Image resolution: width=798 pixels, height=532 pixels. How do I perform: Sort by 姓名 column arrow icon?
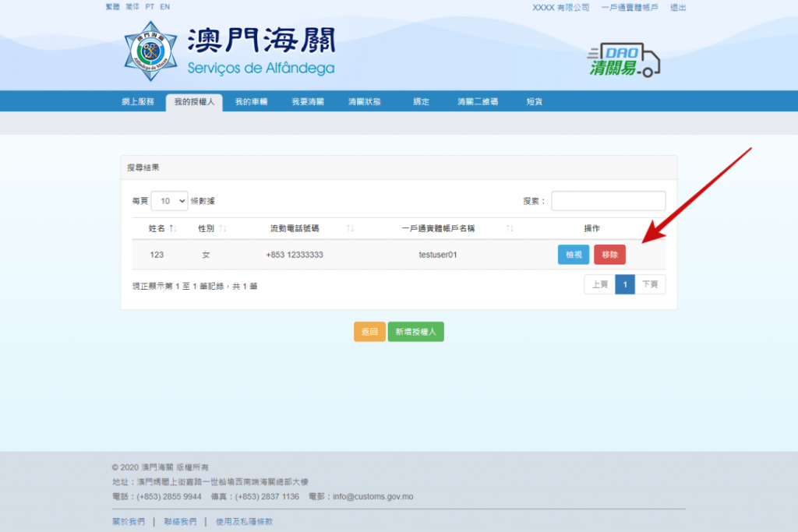(x=173, y=228)
